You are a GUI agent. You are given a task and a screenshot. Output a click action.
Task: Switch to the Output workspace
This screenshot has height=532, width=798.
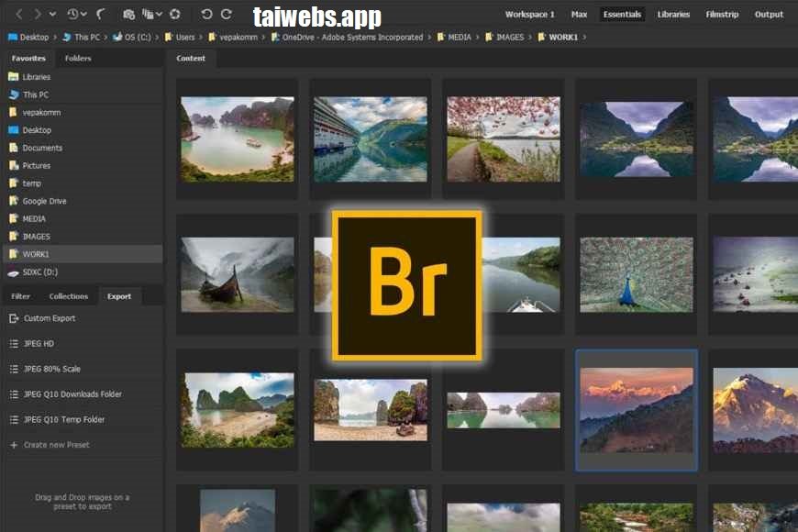tap(769, 15)
